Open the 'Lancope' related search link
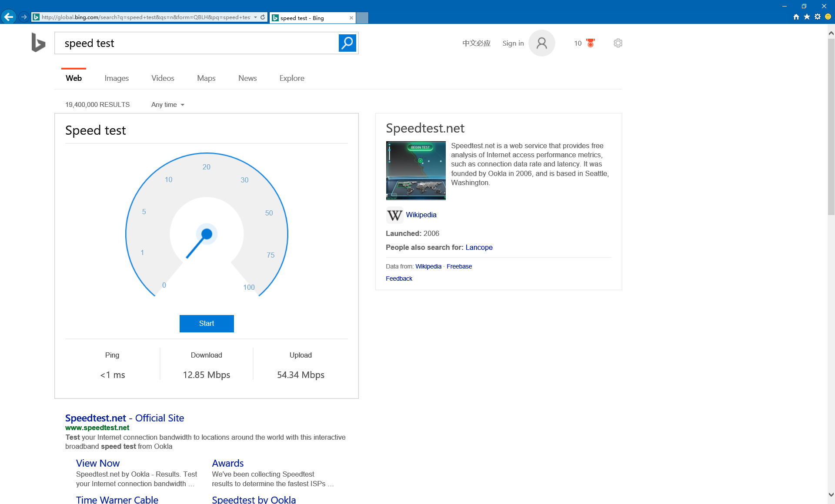Image resolution: width=835 pixels, height=504 pixels. [479, 248]
